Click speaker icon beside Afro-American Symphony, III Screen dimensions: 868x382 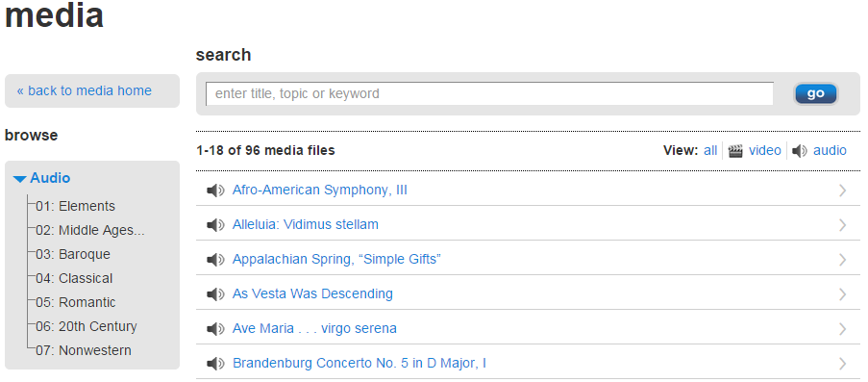pos(215,191)
